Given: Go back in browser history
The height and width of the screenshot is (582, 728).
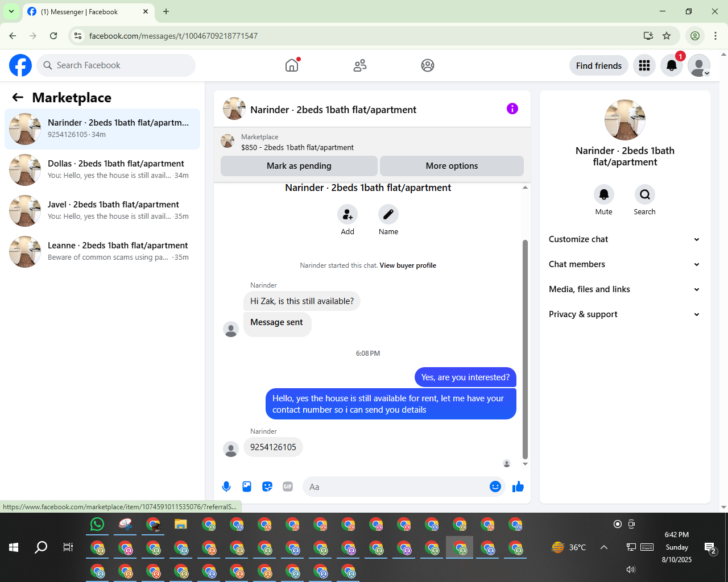Looking at the screenshot, I should 13,36.
